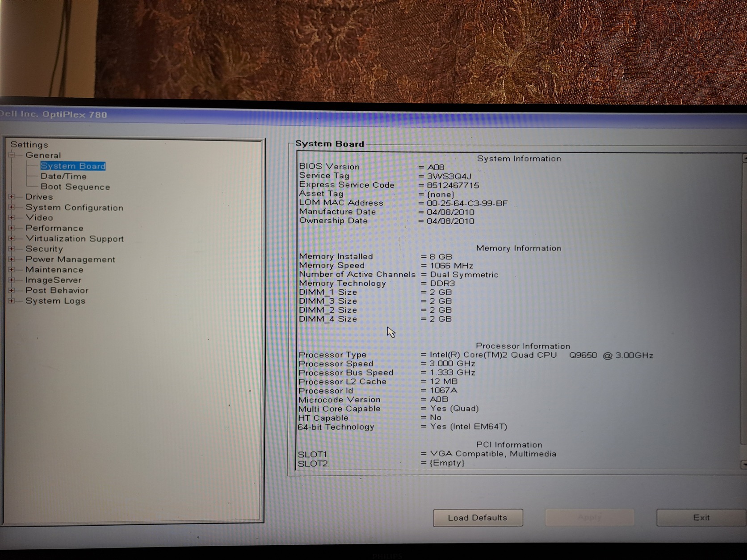Viewport: 747px width, 560px height.
Task: Click the DIMM_2 Size row label
Action: point(328,310)
